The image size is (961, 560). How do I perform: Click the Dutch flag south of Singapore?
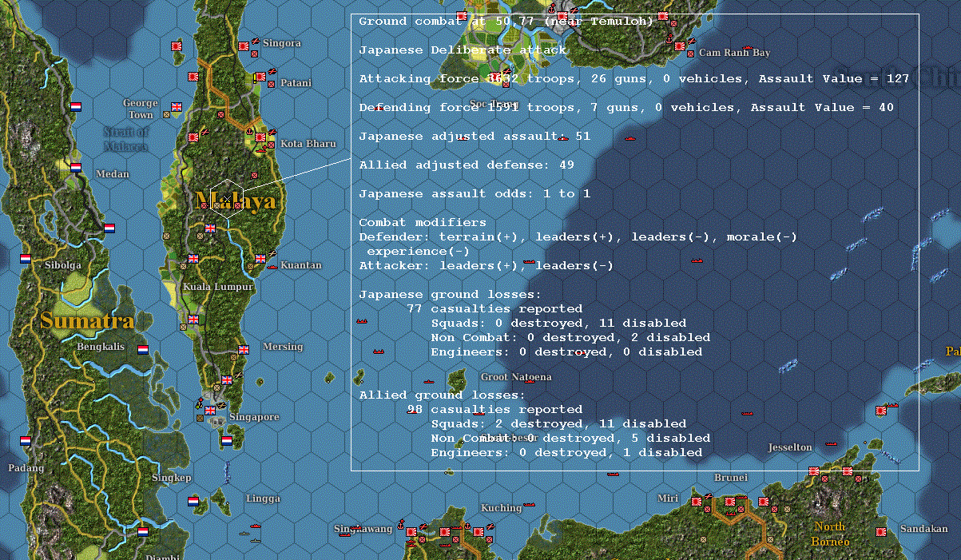[x=227, y=440]
